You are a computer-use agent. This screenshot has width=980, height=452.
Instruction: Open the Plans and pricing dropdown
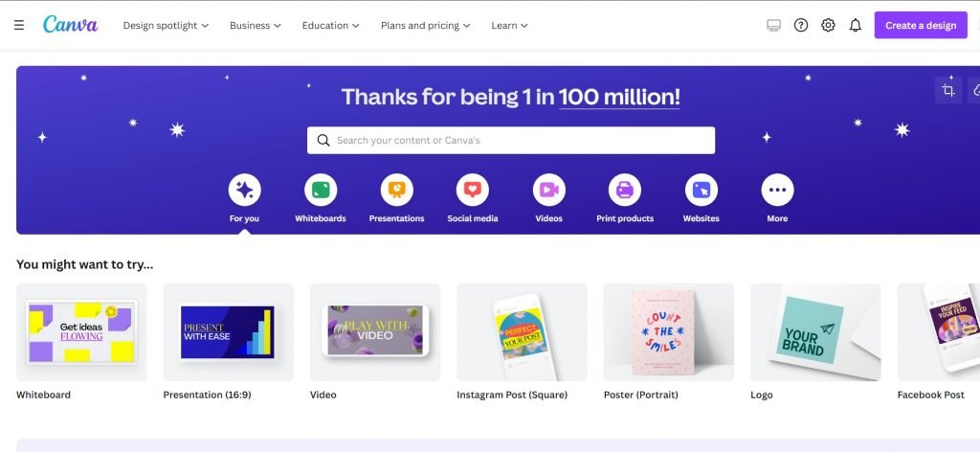coord(426,25)
